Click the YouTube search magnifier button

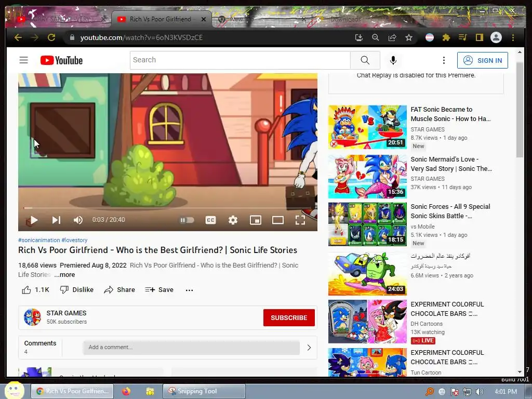point(365,60)
